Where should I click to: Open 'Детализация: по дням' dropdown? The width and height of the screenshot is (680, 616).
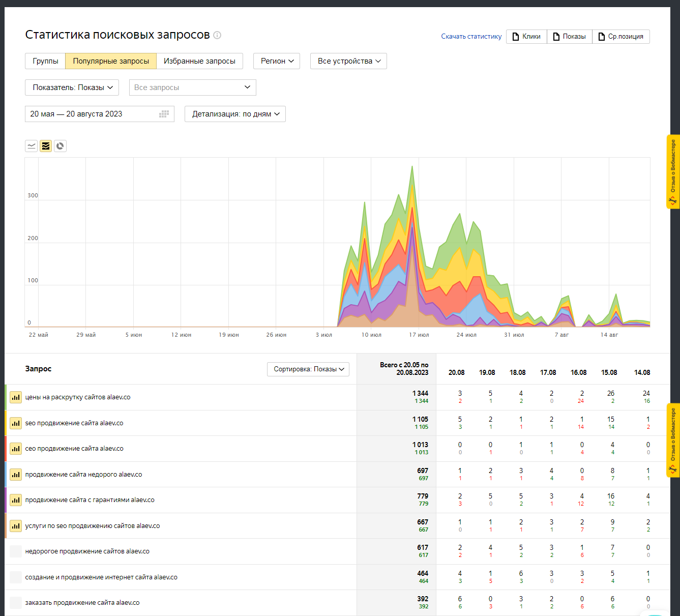point(235,114)
